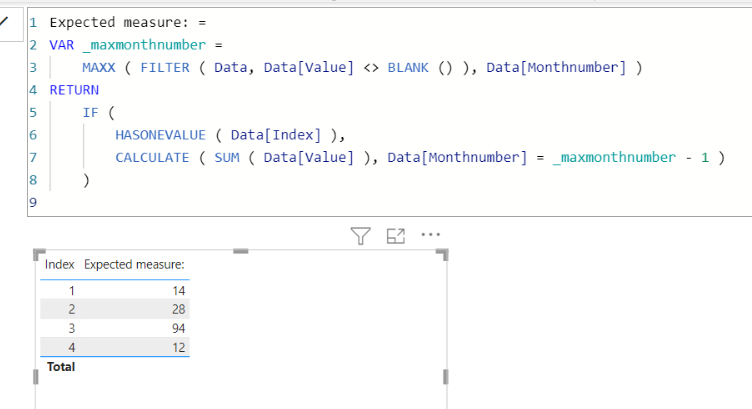Select the measure value 28
752x409 pixels.
(x=178, y=309)
